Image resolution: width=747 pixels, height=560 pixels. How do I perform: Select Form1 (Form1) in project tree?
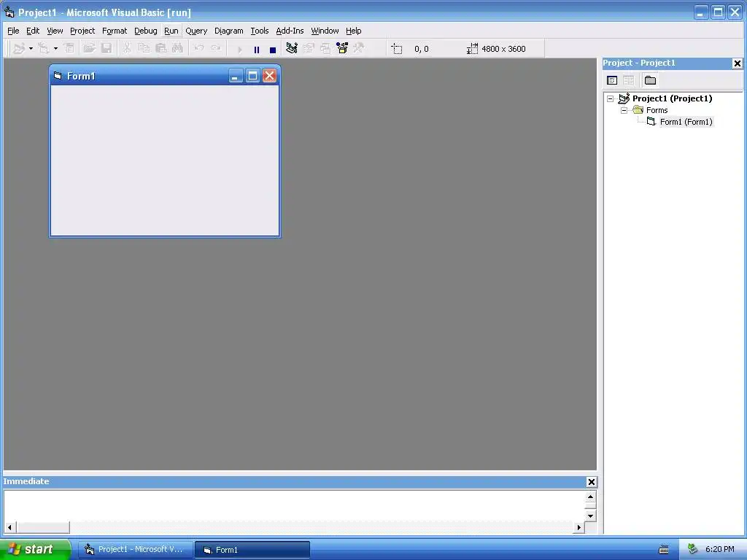686,122
